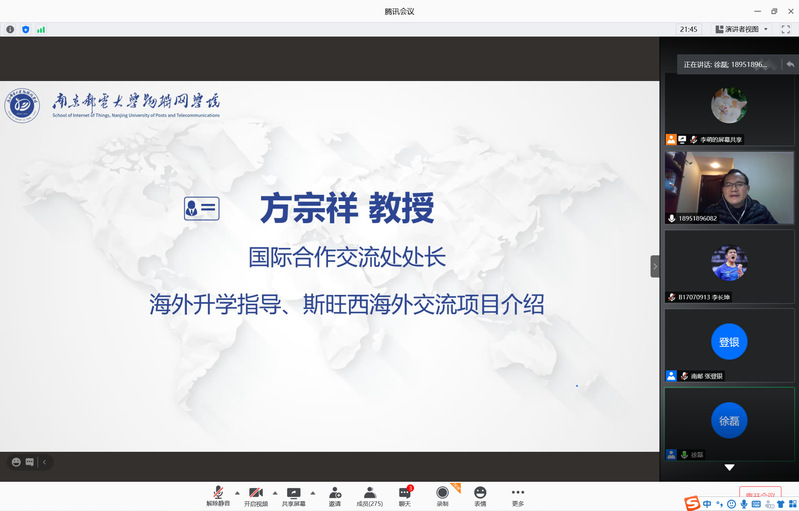Open the 更多 more options menu
Image resolution: width=799 pixels, height=511 pixels.
point(517,496)
